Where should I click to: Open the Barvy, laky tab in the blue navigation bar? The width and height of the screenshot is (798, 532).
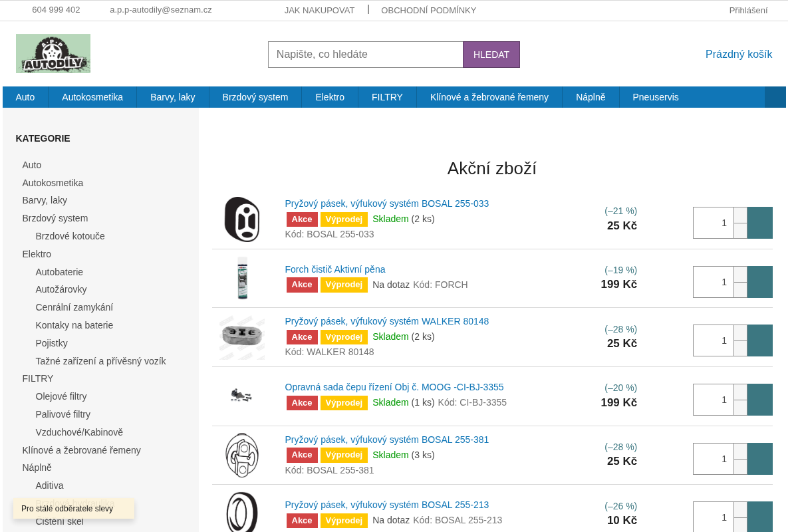coord(173,97)
